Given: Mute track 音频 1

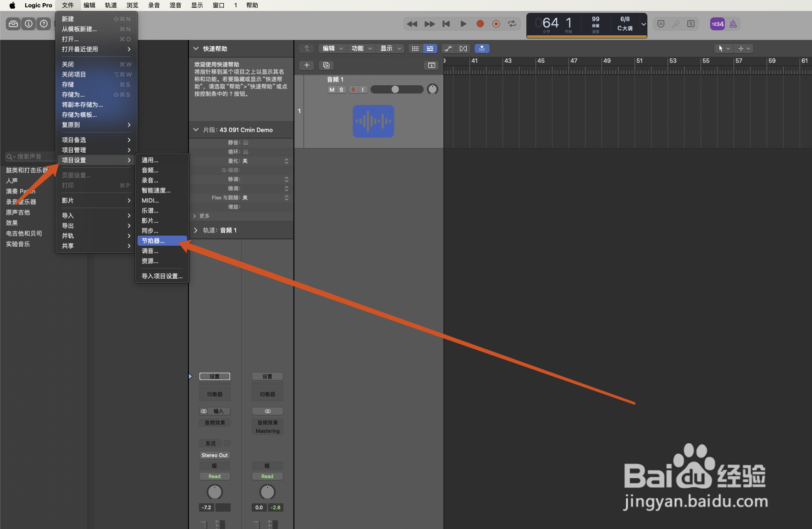Looking at the screenshot, I should tap(332, 90).
